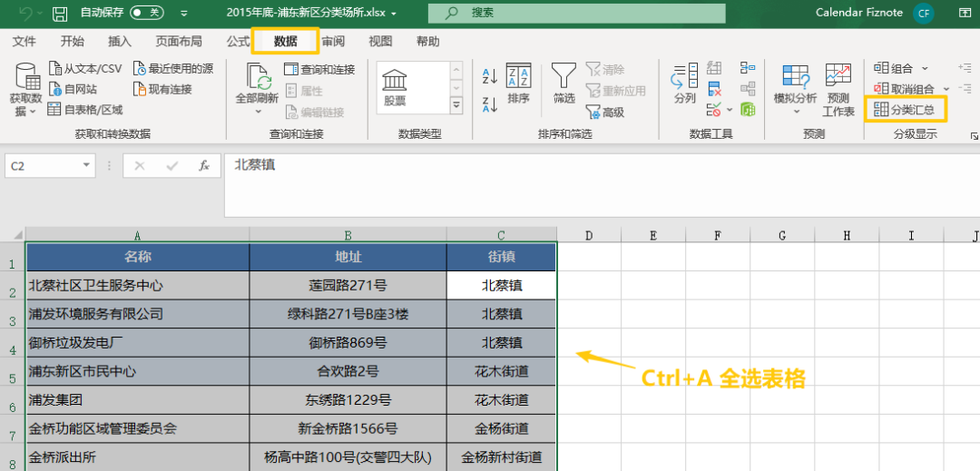980x471 pixels.
Task: Expand the 组合 dropdown arrow
Action: [x=925, y=68]
